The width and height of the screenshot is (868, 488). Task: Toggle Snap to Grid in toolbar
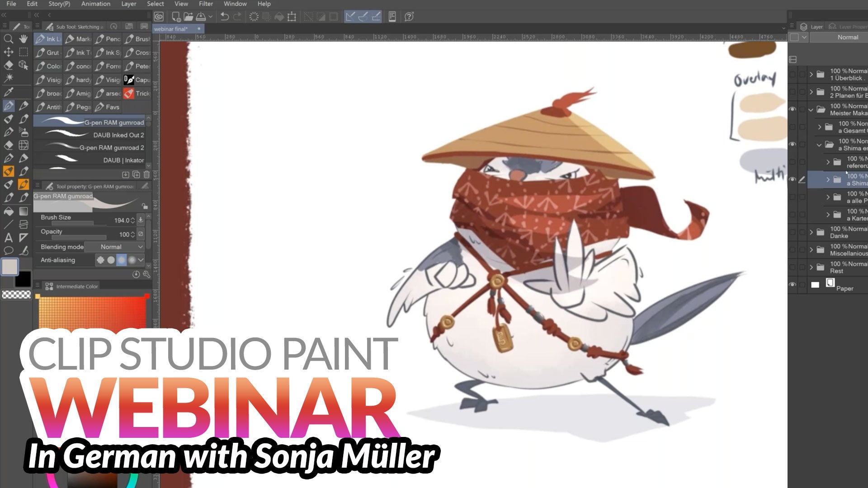(x=376, y=17)
